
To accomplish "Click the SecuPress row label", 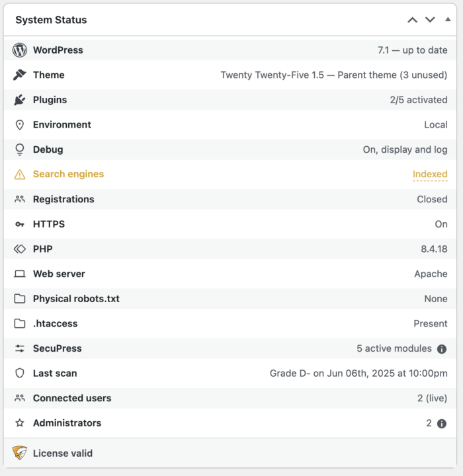I will coord(58,348).
